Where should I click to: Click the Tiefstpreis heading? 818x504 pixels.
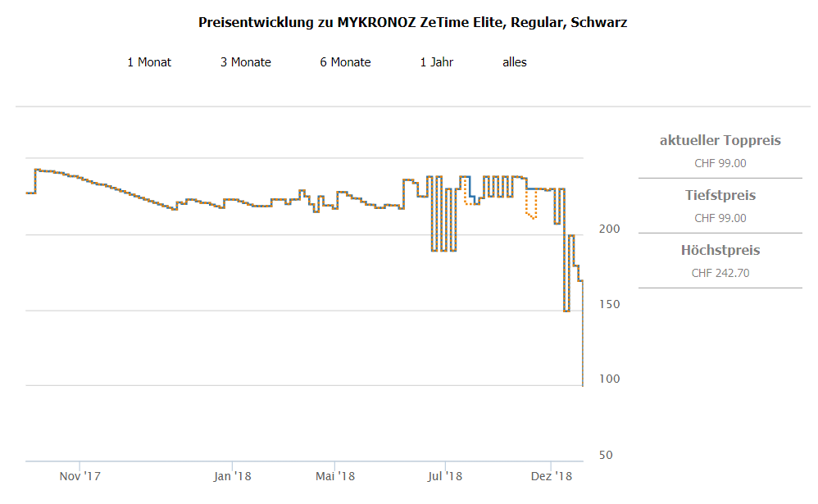pos(720,196)
